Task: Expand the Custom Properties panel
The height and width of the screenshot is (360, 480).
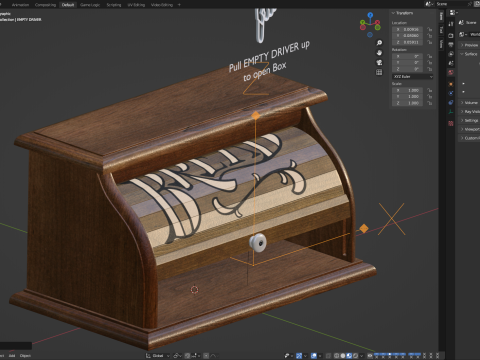Action: click(469, 138)
